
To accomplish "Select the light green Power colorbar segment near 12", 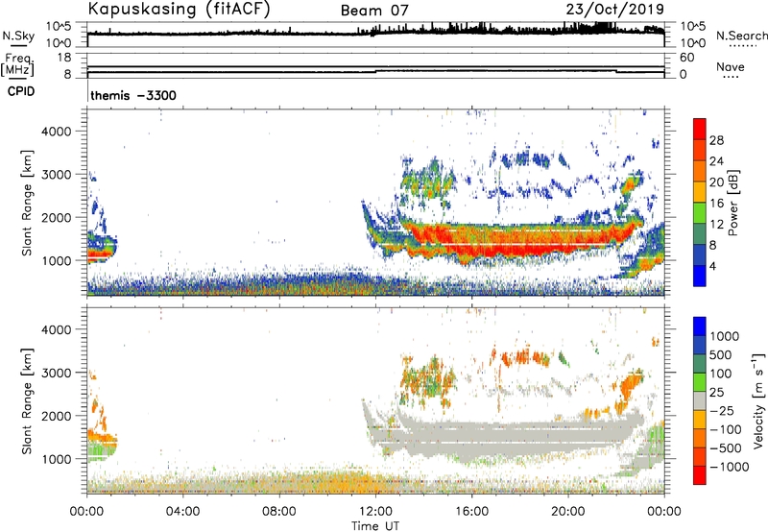I will [x=700, y=213].
